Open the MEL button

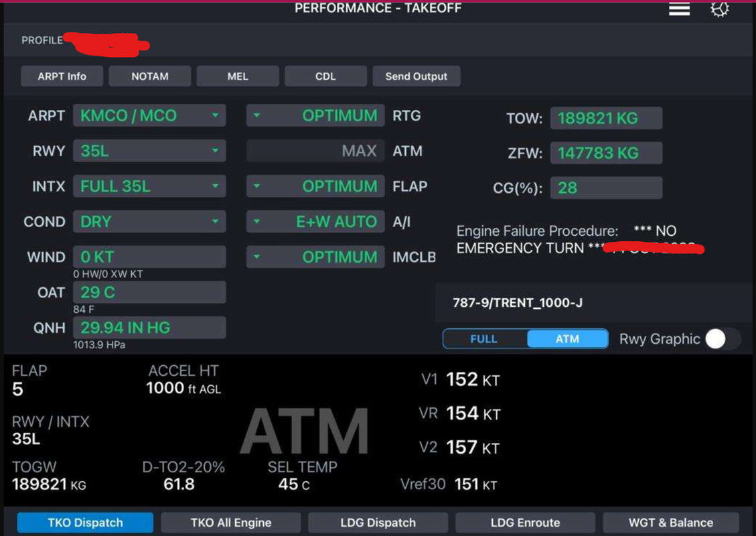tap(238, 76)
